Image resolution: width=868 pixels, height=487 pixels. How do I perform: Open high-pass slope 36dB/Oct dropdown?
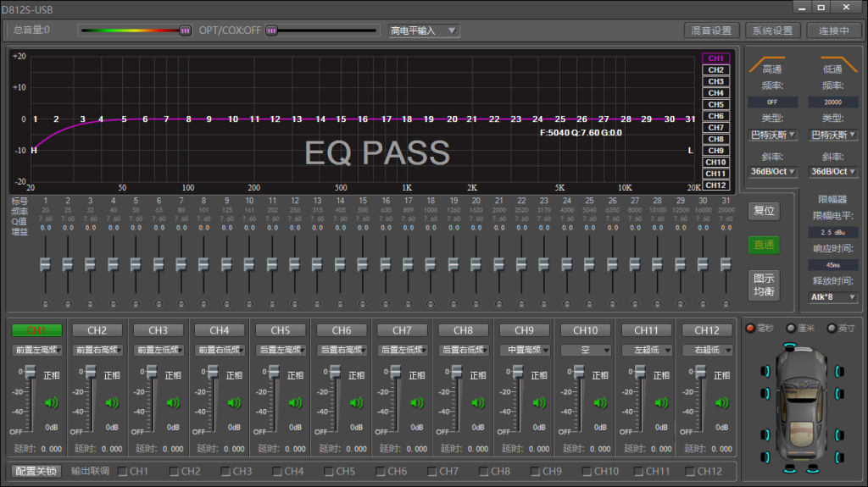coord(773,172)
